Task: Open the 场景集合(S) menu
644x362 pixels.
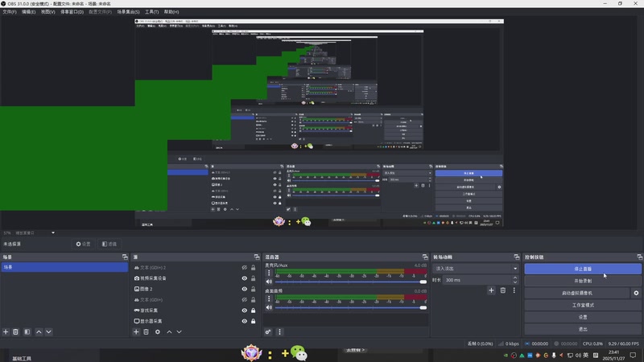Action: coord(128,12)
